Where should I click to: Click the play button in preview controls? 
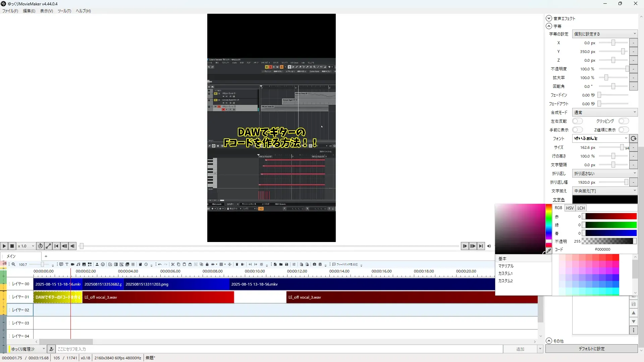pyautogui.click(x=4, y=246)
